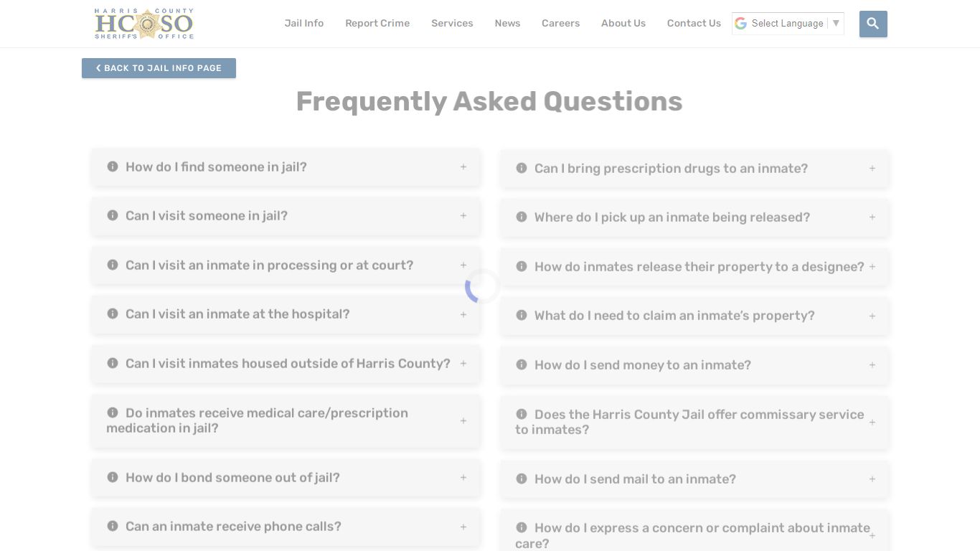Image resolution: width=980 pixels, height=551 pixels.
Task: Open the Report Crime menu
Action: pyautogui.click(x=377, y=23)
